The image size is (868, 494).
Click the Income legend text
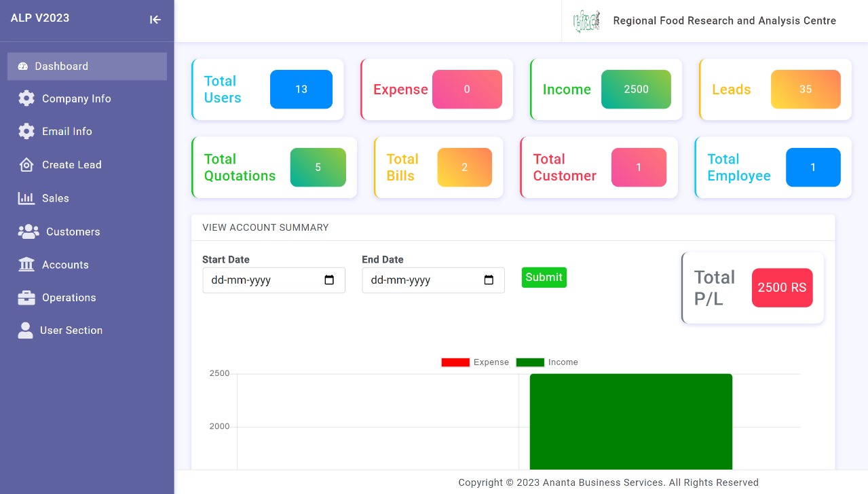point(563,362)
